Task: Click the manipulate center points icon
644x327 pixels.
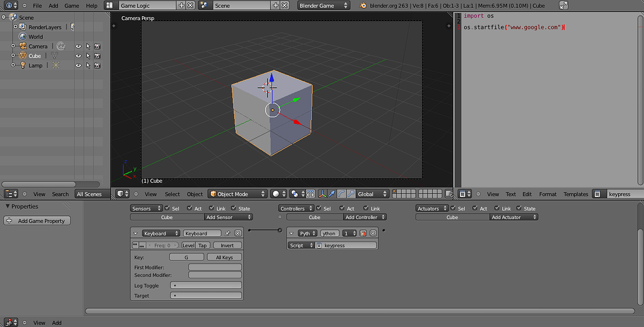Action: point(310,194)
